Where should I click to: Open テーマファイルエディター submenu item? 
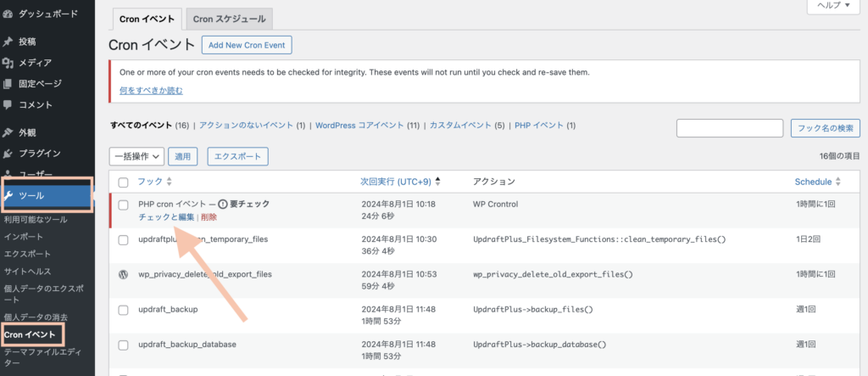point(43,357)
